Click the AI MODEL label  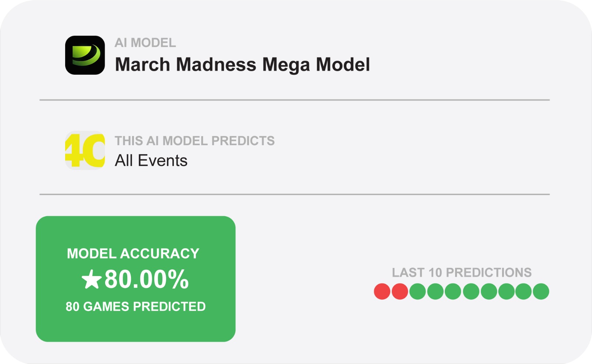point(145,43)
